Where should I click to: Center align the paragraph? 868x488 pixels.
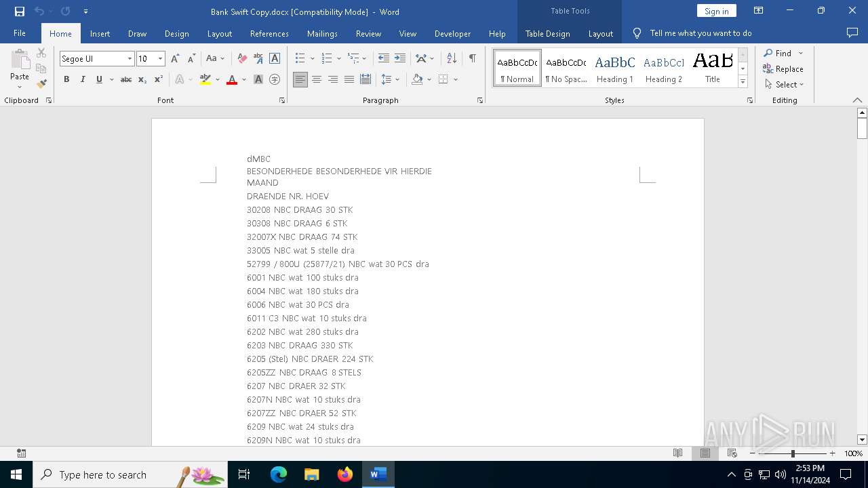pos(317,79)
